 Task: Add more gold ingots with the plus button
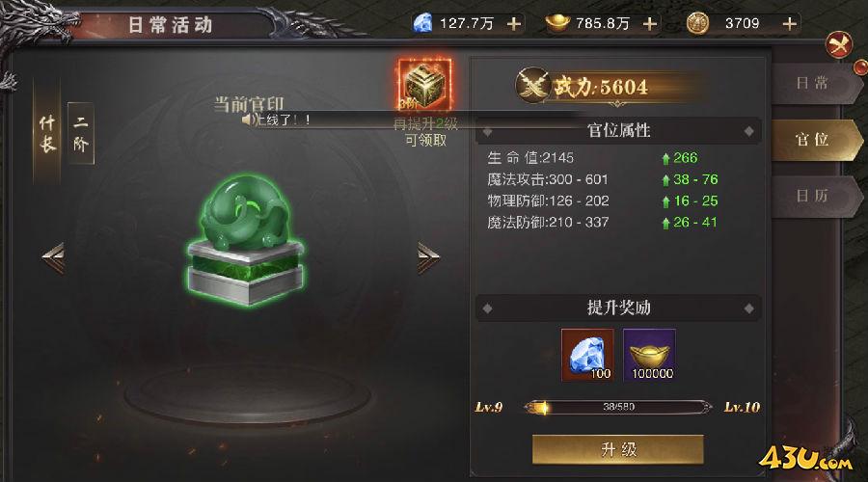coord(650,24)
